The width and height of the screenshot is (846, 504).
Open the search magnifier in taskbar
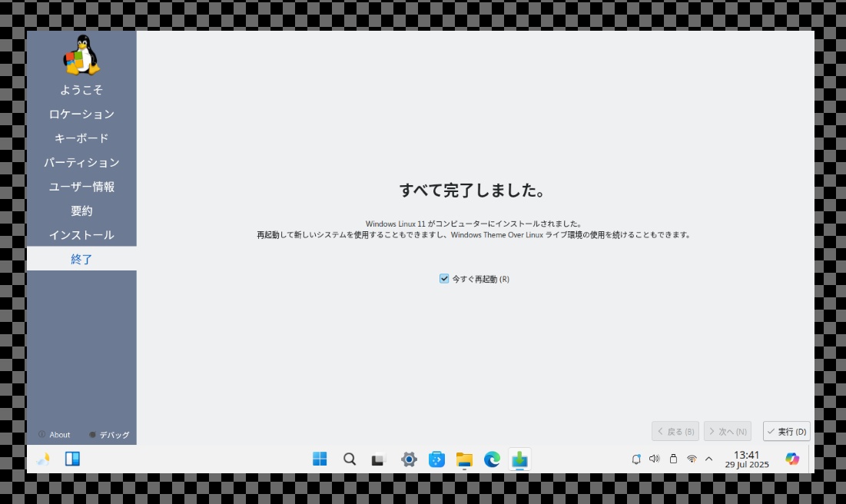pos(350,459)
